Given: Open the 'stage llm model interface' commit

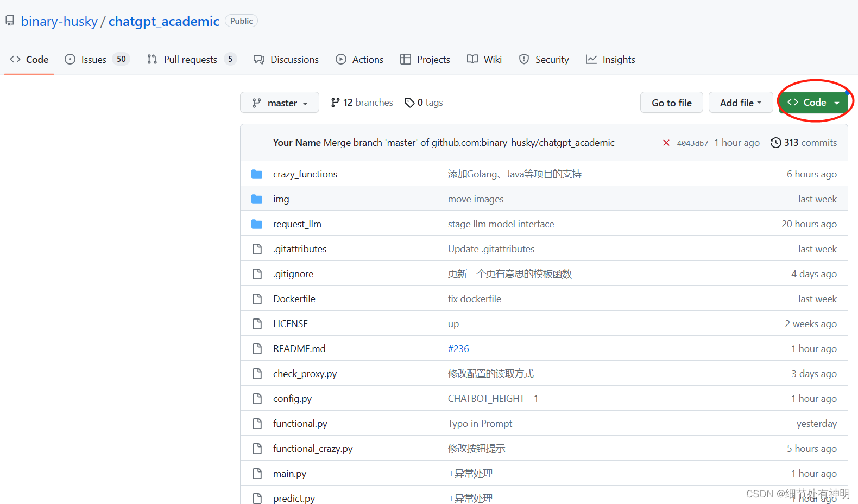Looking at the screenshot, I should pos(501,224).
